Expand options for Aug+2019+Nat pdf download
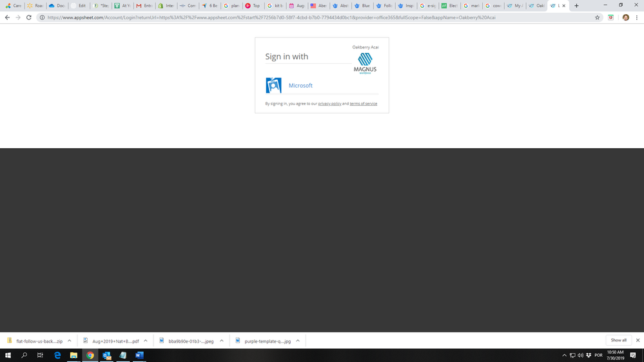This screenshot has width=644, height=362. click(x=146, y=341)
